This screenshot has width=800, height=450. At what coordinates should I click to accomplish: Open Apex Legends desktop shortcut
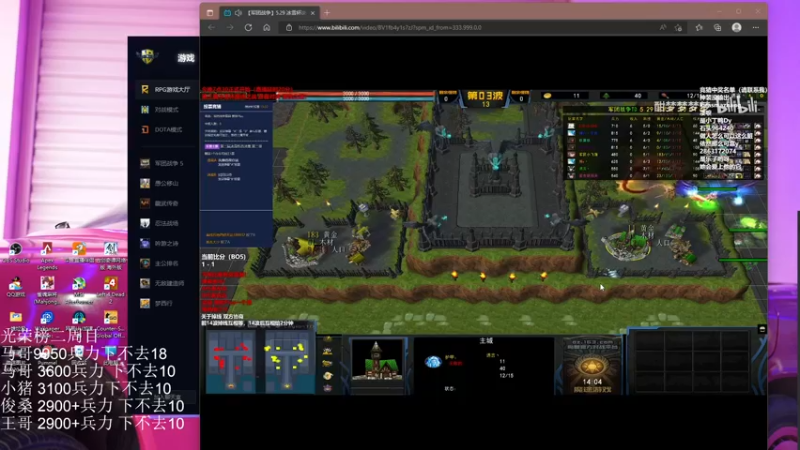point(47,255)
